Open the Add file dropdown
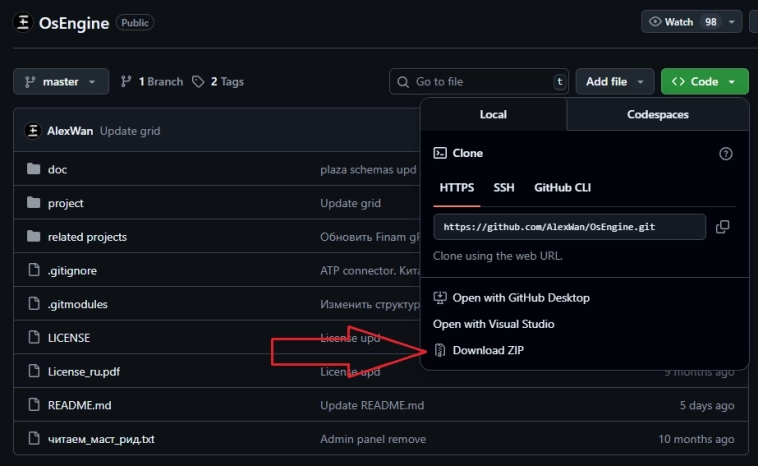This screenshot has width=758, height=466. pos(614,82)
